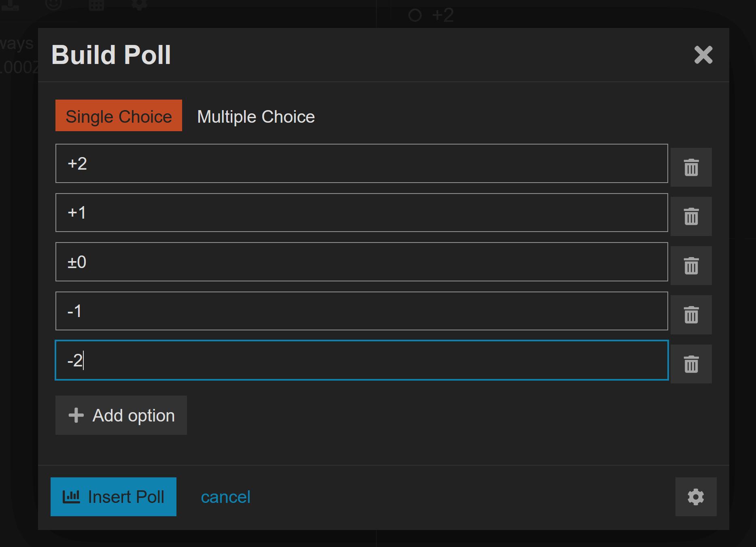The width and height of the screenshot is (756, 547).
Task: Click the calendar icon in background toolbar
Action: 96,5
